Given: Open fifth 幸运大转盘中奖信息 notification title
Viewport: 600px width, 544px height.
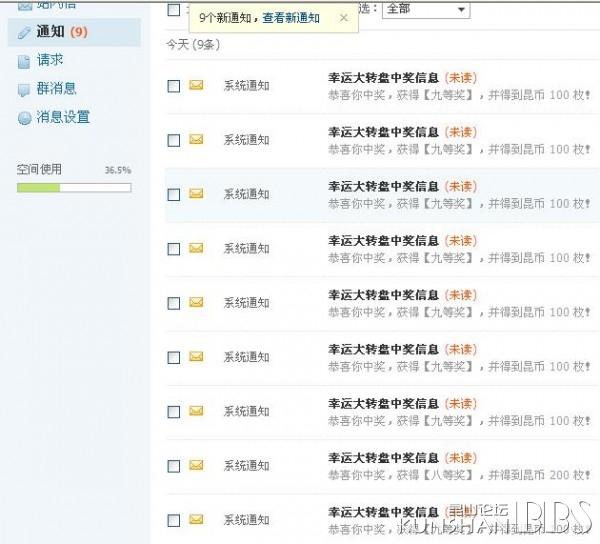Looking at the screenshot, I should coord(383,295).
